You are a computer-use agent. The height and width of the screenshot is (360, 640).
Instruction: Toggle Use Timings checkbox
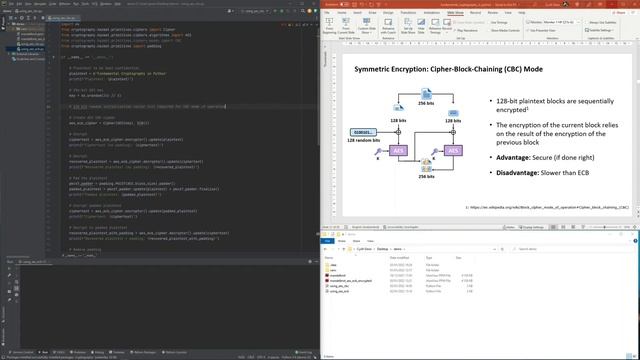498,22
